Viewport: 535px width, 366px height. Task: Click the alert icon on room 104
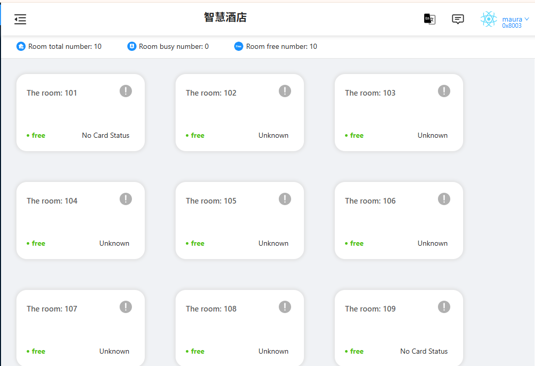tap(126, 199)
